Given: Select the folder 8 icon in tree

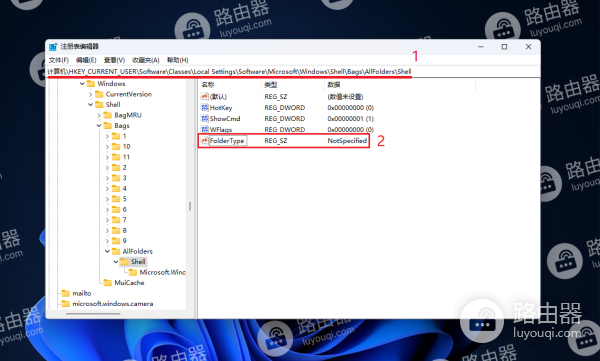Looking at the screenshot, I should [x=116, y=230].
